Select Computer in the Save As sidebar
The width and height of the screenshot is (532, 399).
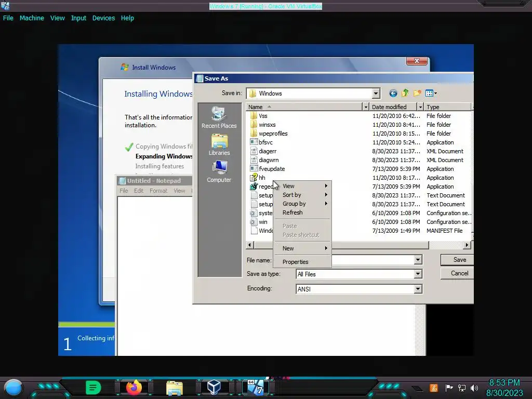tap(219, 171)
